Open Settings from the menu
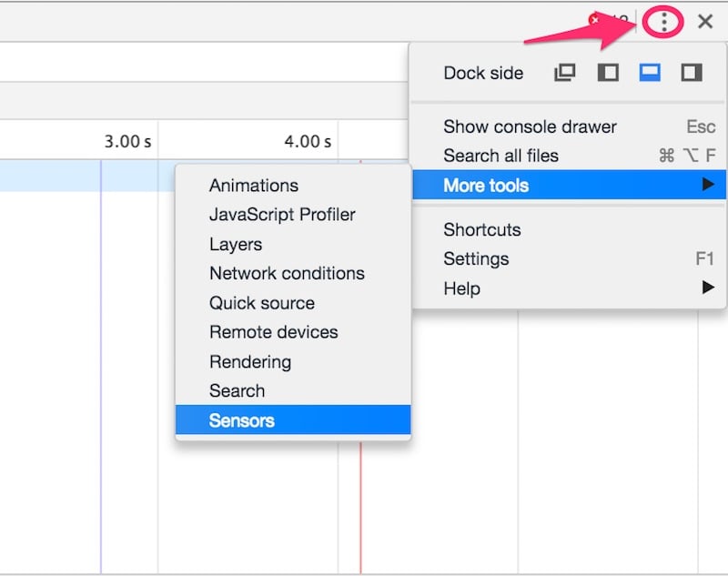Screen dimensions: 728x576 point(569,258)
